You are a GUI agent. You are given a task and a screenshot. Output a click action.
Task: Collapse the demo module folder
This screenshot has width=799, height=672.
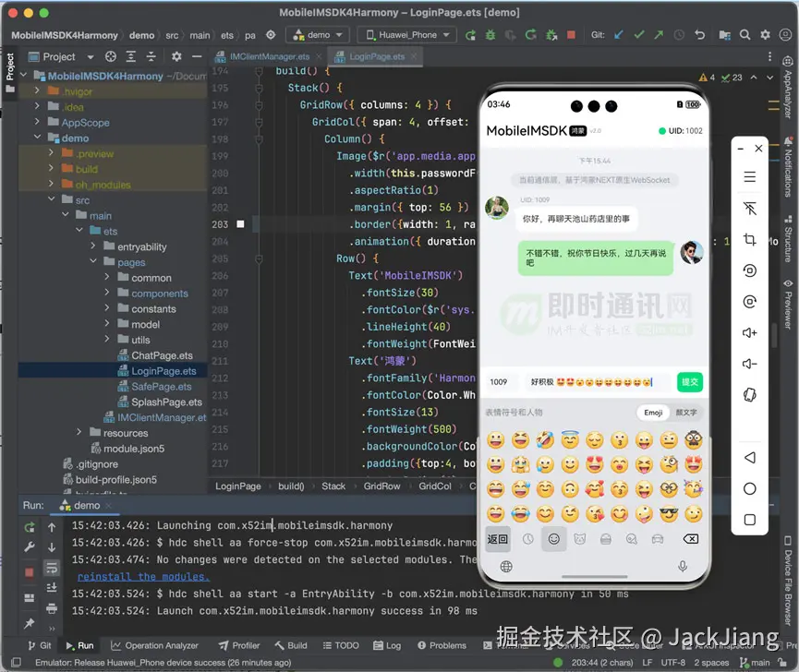tap(37, 138)
